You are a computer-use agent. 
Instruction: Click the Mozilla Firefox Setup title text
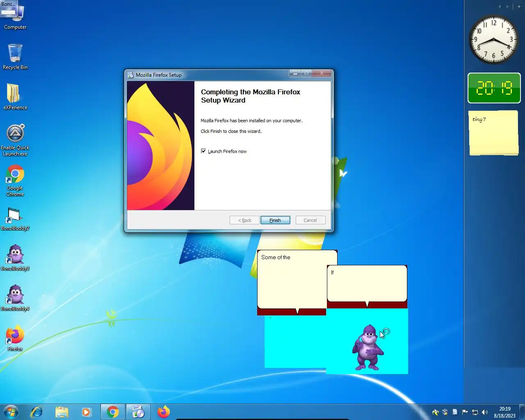coord(159,75)
